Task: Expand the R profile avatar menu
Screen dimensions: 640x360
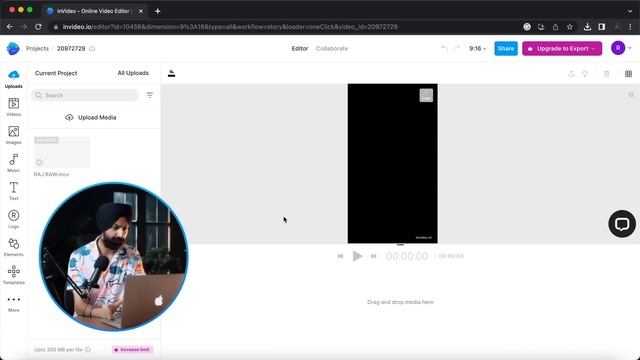Action: (621, 48)
